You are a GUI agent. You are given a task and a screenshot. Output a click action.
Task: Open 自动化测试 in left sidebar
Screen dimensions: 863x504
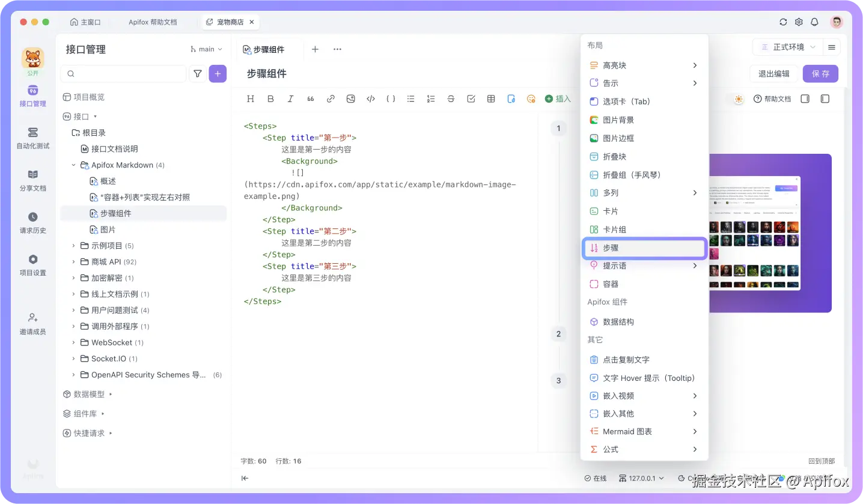(32, 138)
